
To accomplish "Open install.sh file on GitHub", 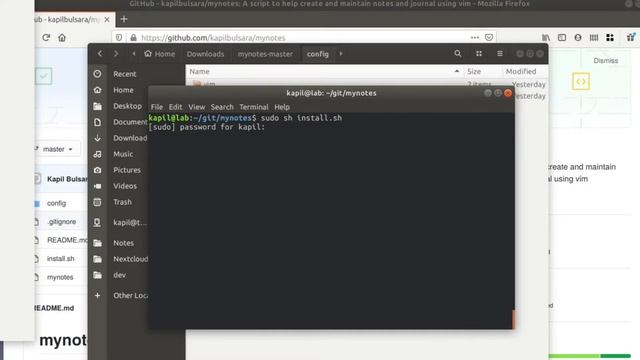I will click(60, 258).
